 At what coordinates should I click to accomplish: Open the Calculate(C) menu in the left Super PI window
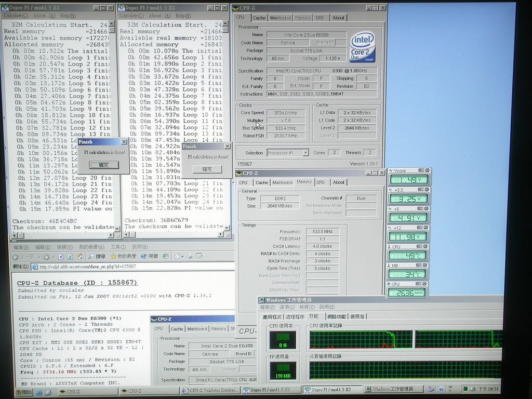coord(16,16)
